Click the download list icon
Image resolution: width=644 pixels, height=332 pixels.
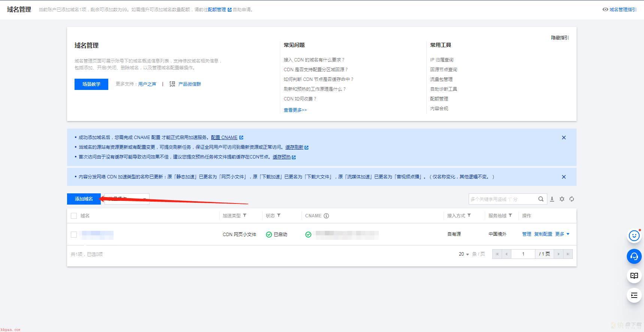point(552,199)
